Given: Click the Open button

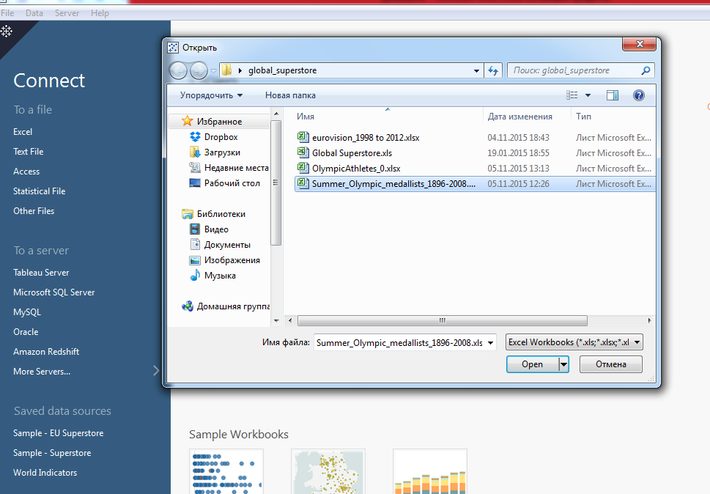Looking at the screenshot, I should click(532, 364).
